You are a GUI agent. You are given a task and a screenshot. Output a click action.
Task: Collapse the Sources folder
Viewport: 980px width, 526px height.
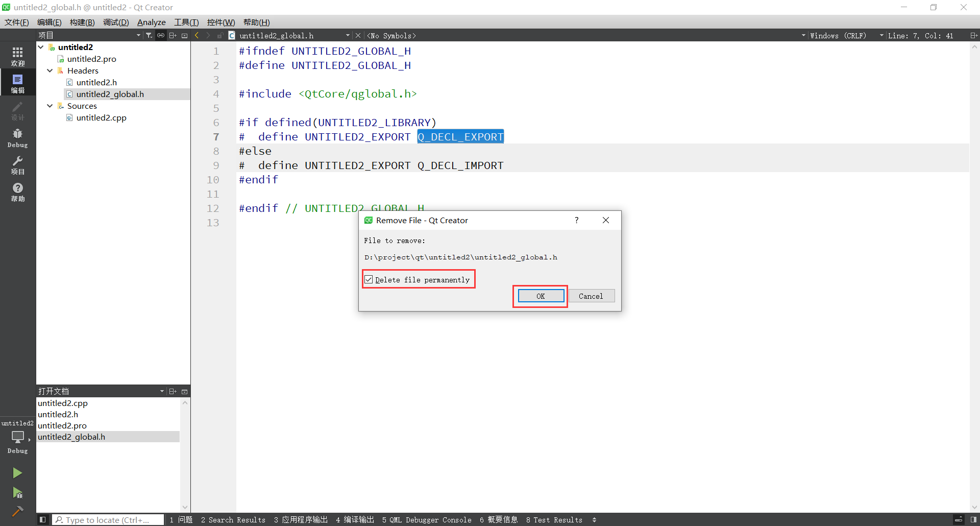[50, 106]
